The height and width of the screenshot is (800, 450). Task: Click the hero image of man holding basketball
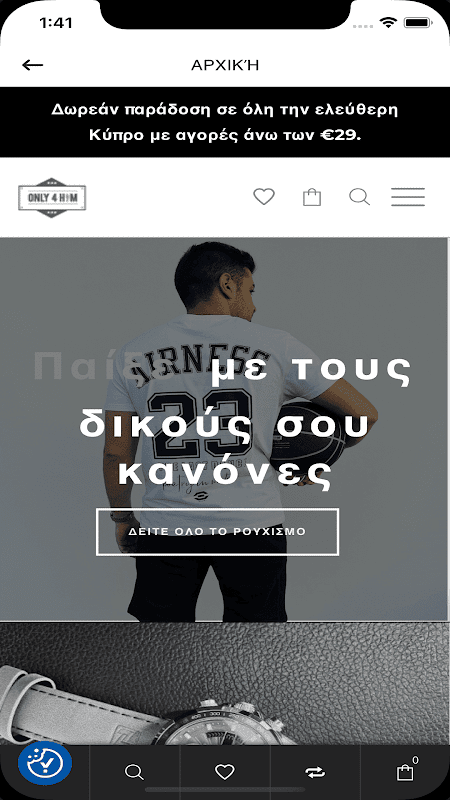click(225, 430)
